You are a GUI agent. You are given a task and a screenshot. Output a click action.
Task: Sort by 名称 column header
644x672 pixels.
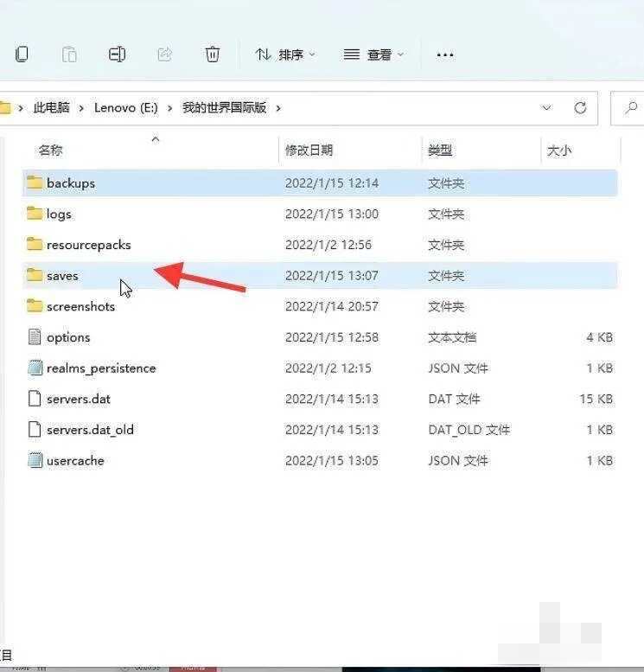tap(51, 150)
